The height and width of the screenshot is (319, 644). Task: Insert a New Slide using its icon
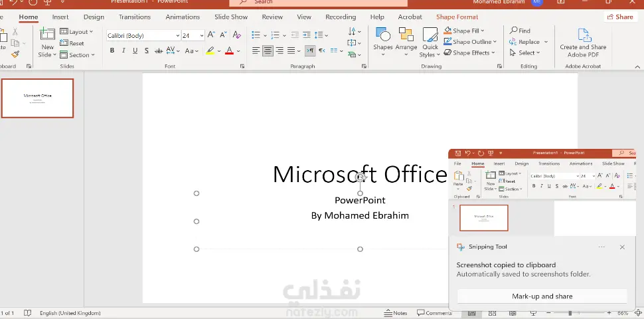point(48,34)
